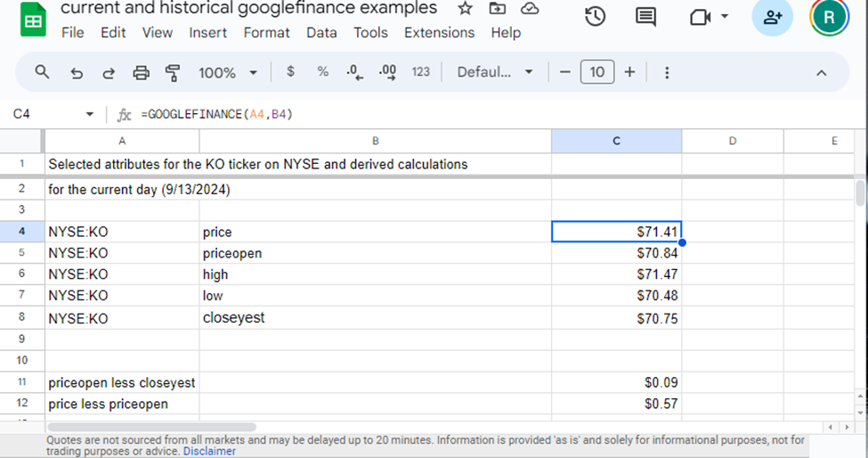Open the Extensions menu
868x458 pixels.
[x=439, y=33]
